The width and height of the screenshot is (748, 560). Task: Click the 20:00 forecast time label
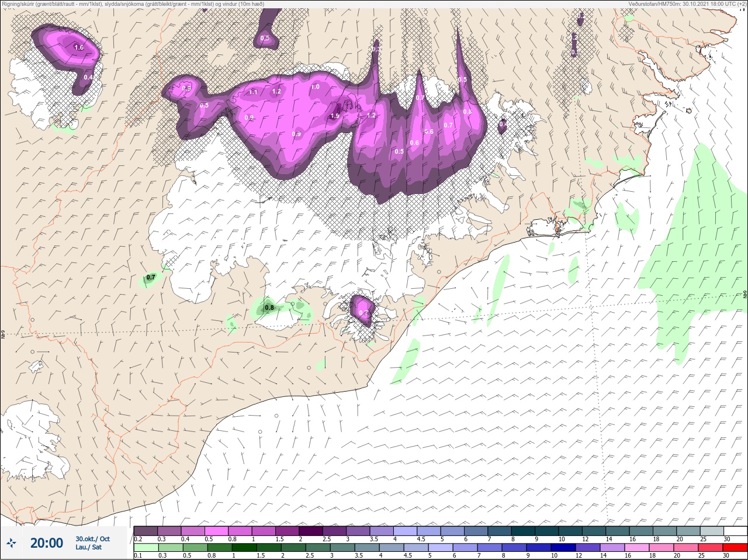point(47,543)
